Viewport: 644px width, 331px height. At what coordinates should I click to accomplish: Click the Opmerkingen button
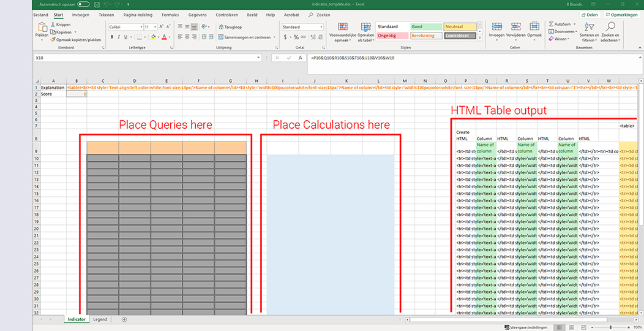pyautogui.click(x=623, y=15)
